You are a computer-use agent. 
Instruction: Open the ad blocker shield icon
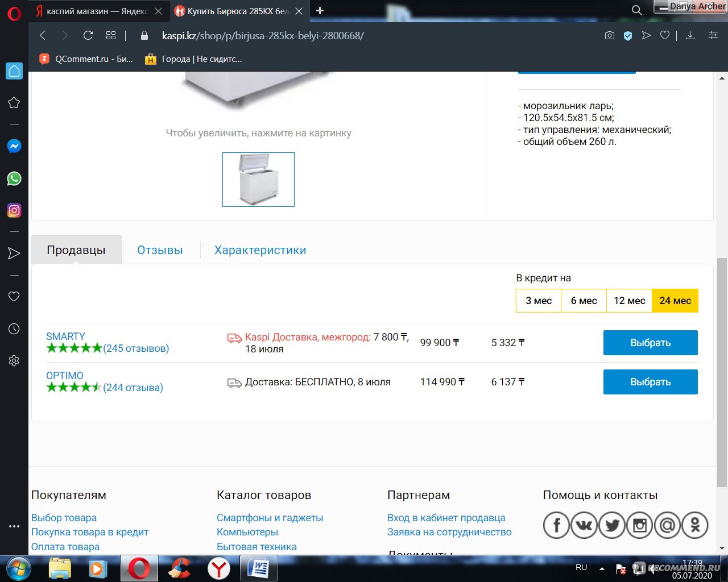[628, 35]
